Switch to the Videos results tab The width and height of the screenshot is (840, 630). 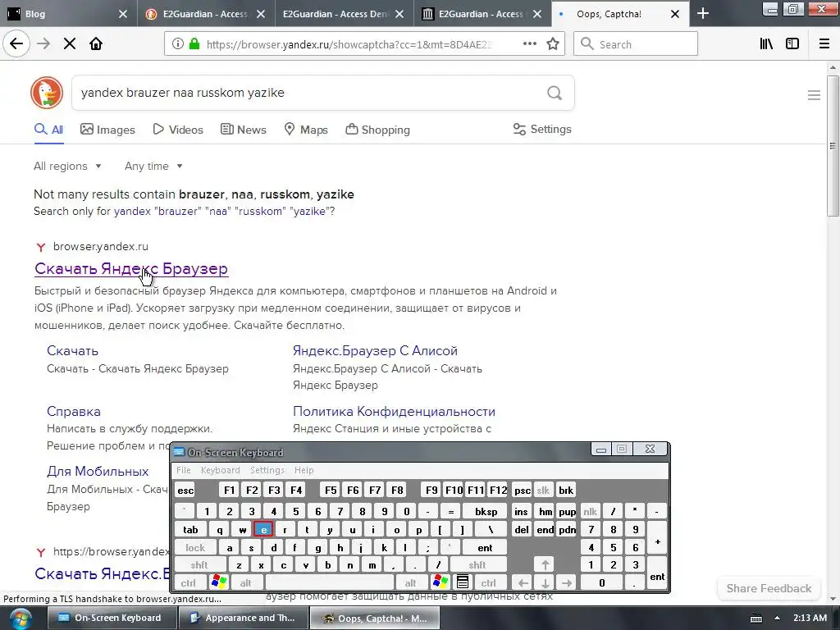point(178,130)
